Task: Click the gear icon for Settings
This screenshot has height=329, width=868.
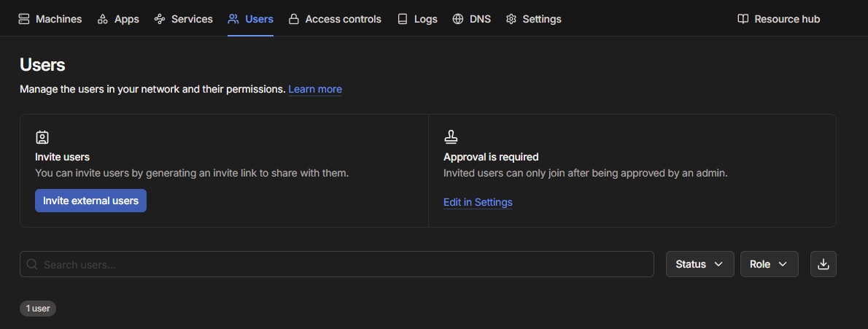Action: pos(511,19)
